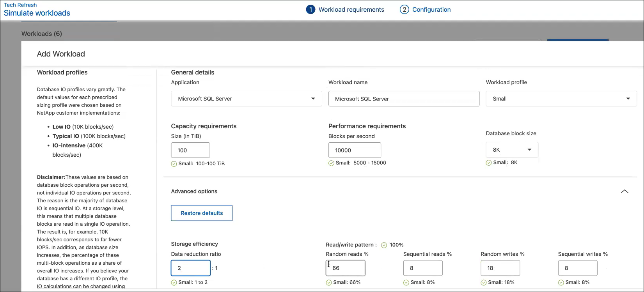Image resolution: width=644 pixels, height=292 pixels.
Task: Select Workload requirements step tab
Action: click(351, 10)
